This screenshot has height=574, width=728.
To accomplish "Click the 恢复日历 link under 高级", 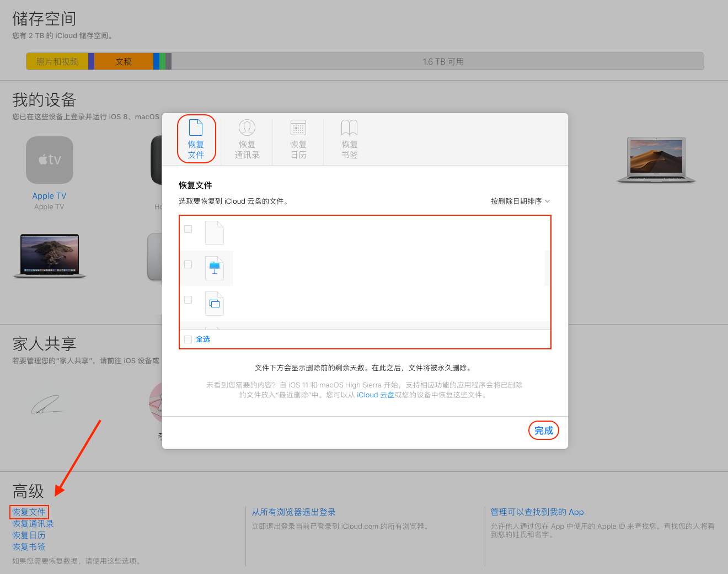I will click(29, 535).
